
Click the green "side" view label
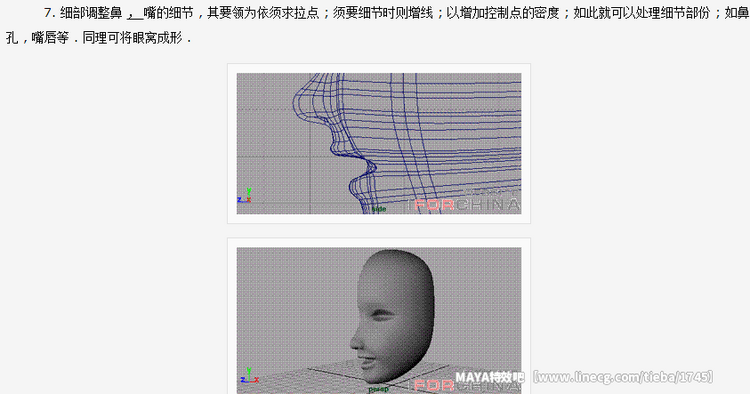coord(379,209)
